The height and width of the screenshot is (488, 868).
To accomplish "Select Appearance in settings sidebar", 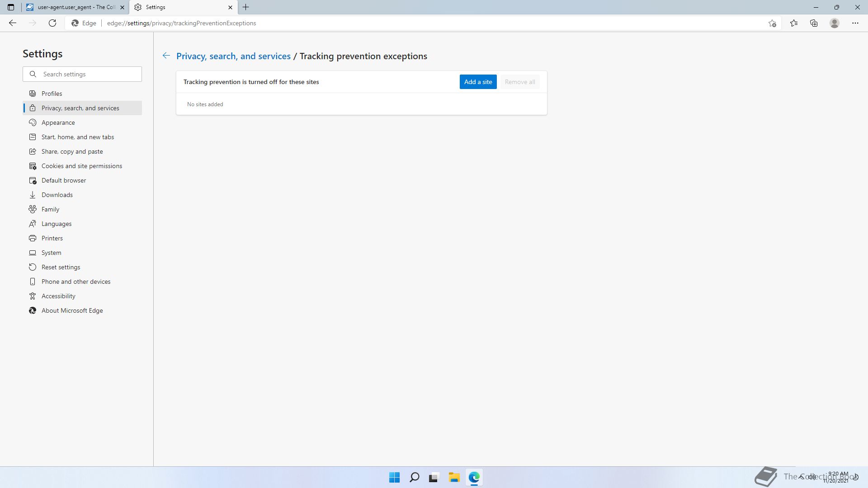I will pos(58,122).
